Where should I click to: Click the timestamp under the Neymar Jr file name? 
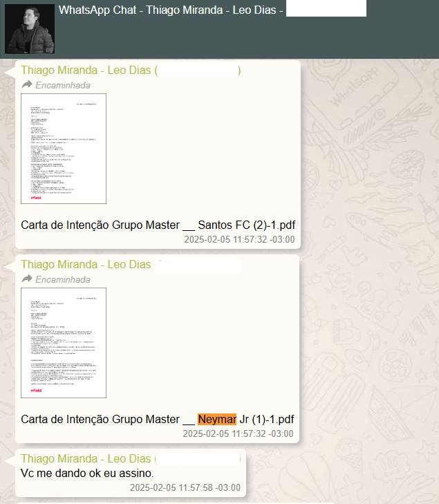(238, 433)
